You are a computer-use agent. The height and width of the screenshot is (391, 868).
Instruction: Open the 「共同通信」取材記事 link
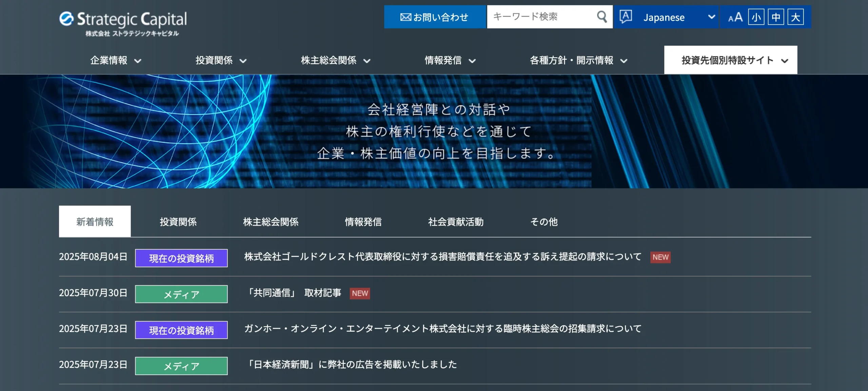click(293, 293)
